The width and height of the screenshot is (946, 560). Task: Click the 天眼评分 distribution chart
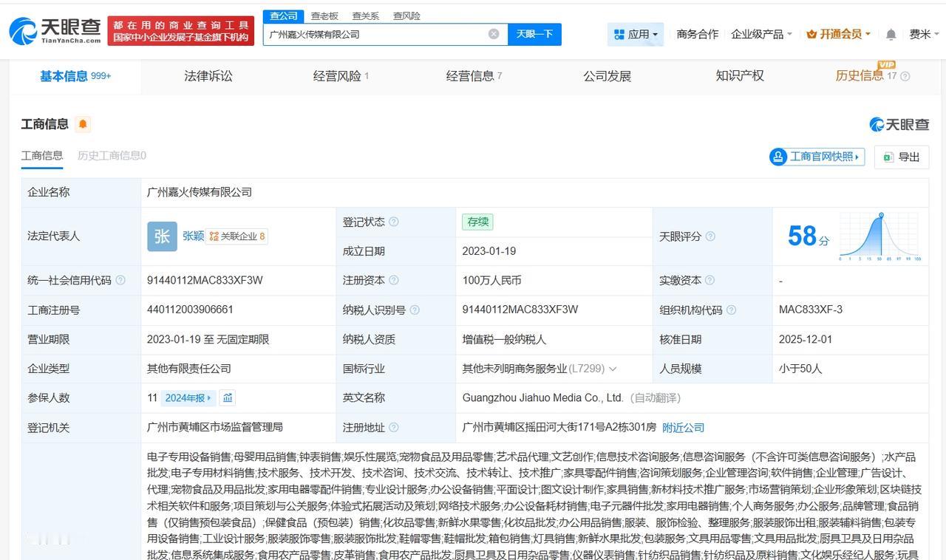pos(879,236)
